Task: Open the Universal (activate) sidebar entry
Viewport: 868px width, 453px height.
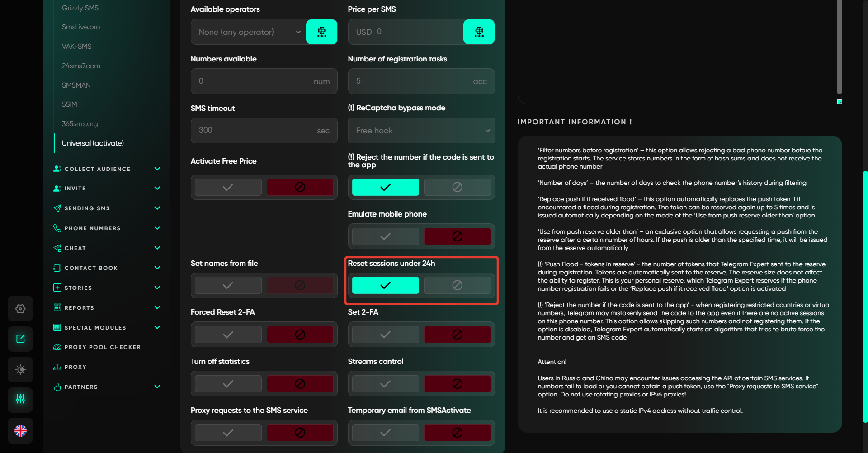Action: [93, 143]
